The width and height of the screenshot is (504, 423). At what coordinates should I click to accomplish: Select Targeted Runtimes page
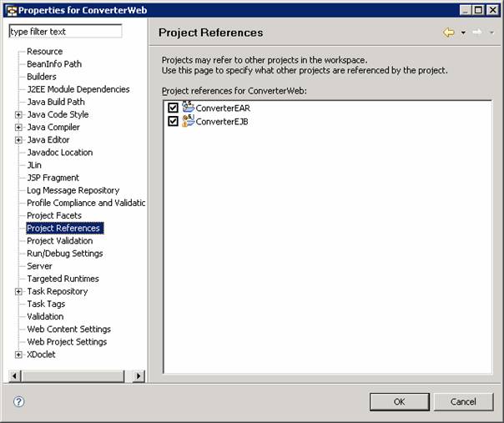63,279
